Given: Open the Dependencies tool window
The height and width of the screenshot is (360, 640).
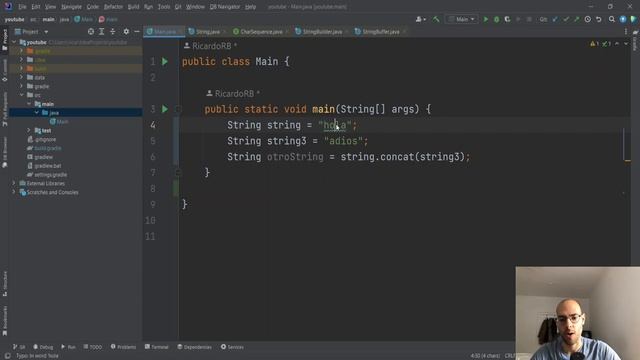Looking at the screenshot, I should [x=194, y=347].
